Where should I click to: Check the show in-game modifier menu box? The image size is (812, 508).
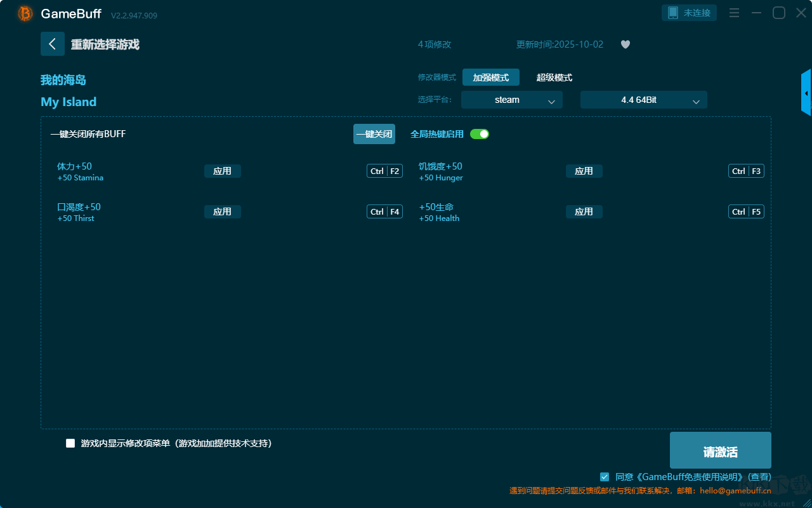70,443
